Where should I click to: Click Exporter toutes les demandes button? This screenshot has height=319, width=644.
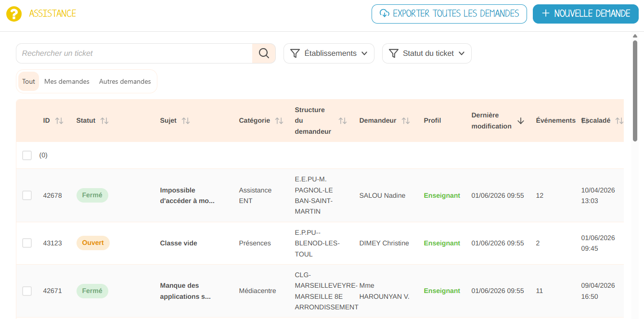449,14
